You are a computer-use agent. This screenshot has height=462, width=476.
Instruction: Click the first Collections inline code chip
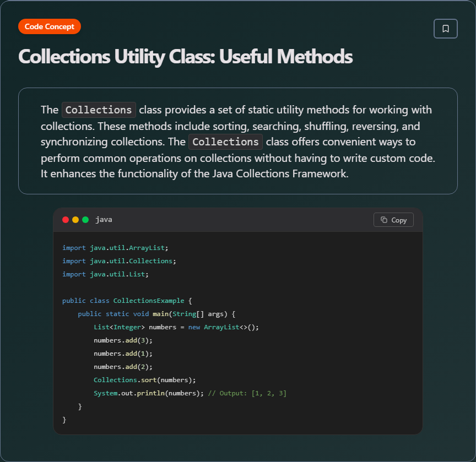click(x=99, y=110)
